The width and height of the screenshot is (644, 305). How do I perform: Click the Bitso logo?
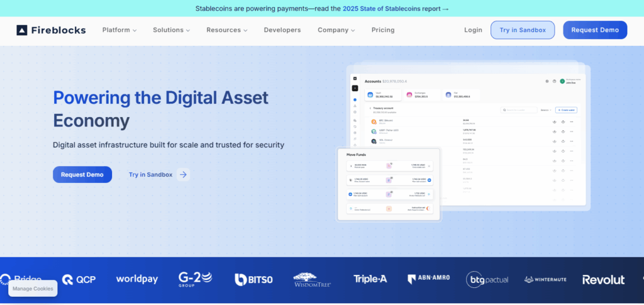(x=253, y=280)
